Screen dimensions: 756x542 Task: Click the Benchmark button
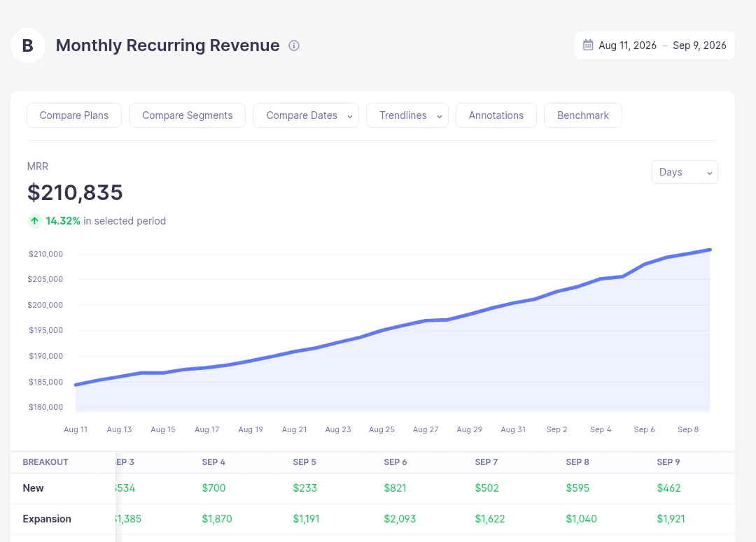click(x=583, y=115)
